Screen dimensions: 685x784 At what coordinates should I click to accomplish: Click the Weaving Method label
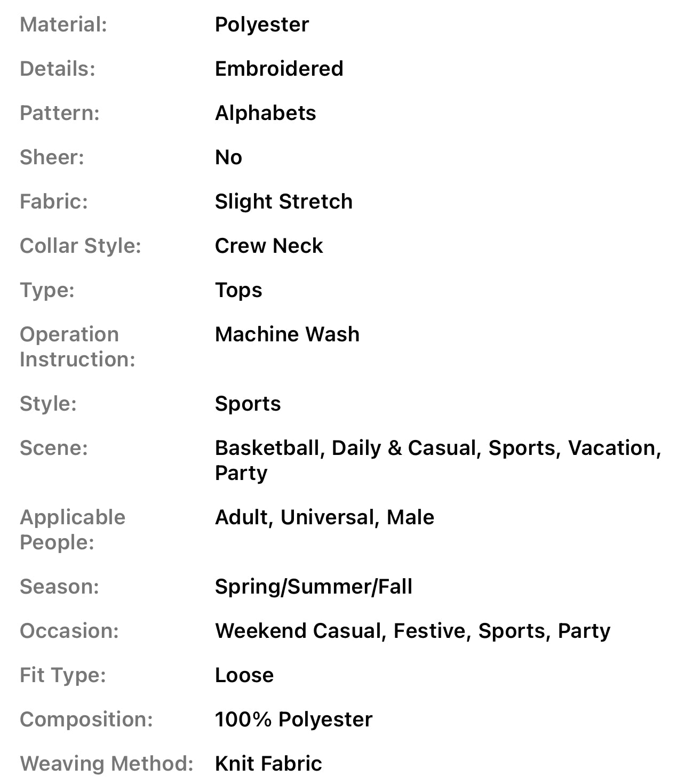coord(106,764)
